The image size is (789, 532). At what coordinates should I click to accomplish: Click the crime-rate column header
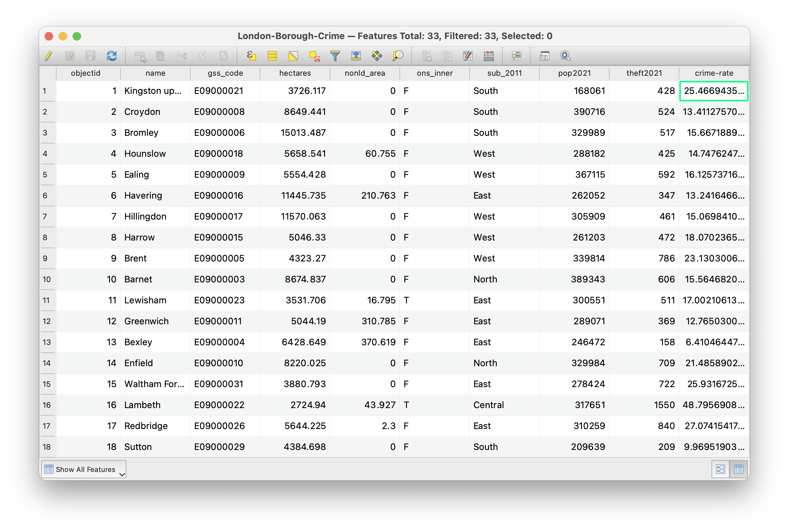pos(714,73)
